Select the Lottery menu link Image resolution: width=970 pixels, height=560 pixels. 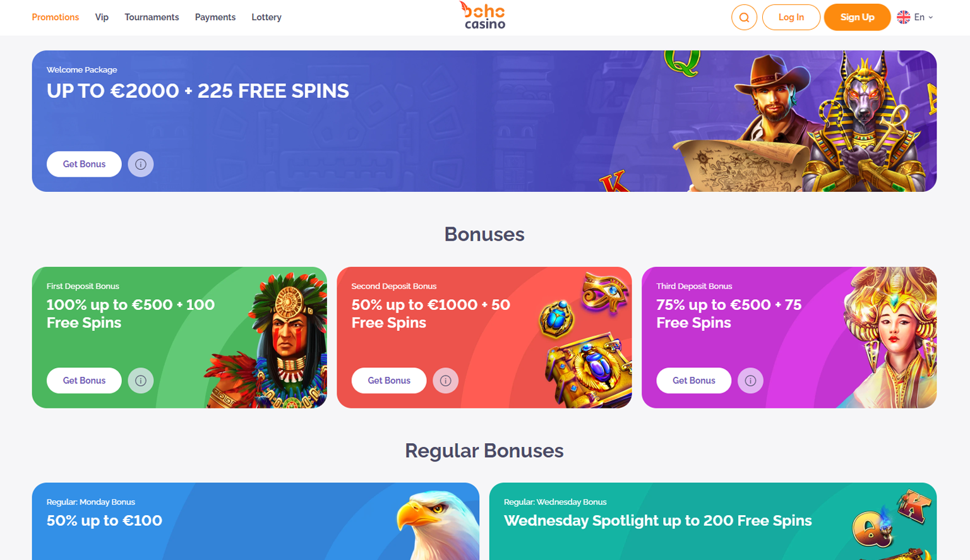266,17
